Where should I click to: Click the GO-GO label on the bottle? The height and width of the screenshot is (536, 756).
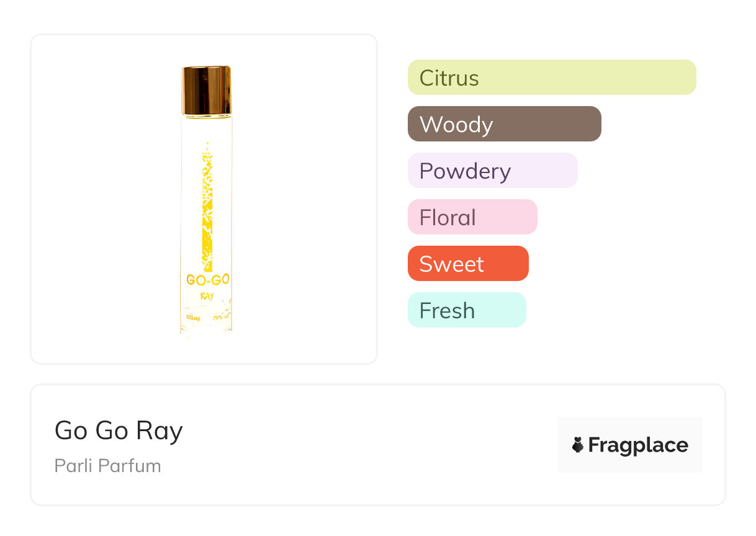tap(207, 280)
